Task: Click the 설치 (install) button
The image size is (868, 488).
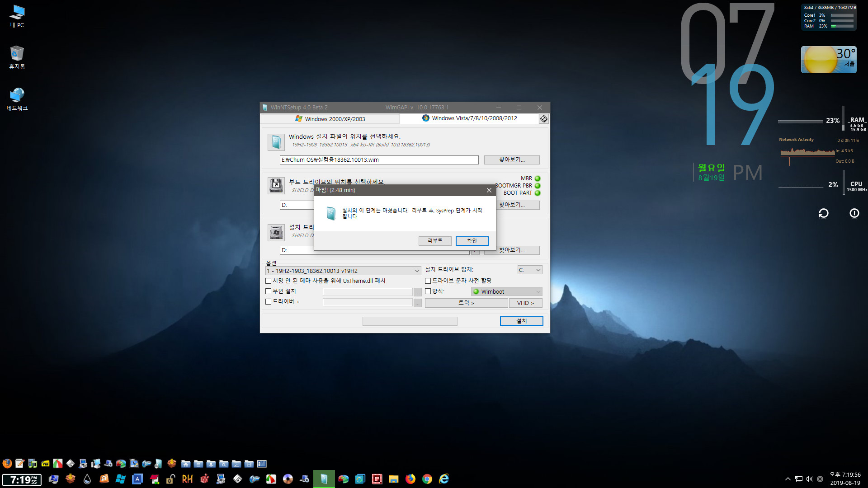Action: pos(521,321)
